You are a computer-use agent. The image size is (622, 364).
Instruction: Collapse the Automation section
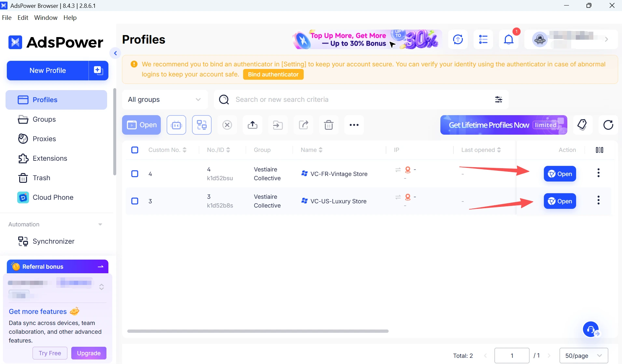point(100,224)
